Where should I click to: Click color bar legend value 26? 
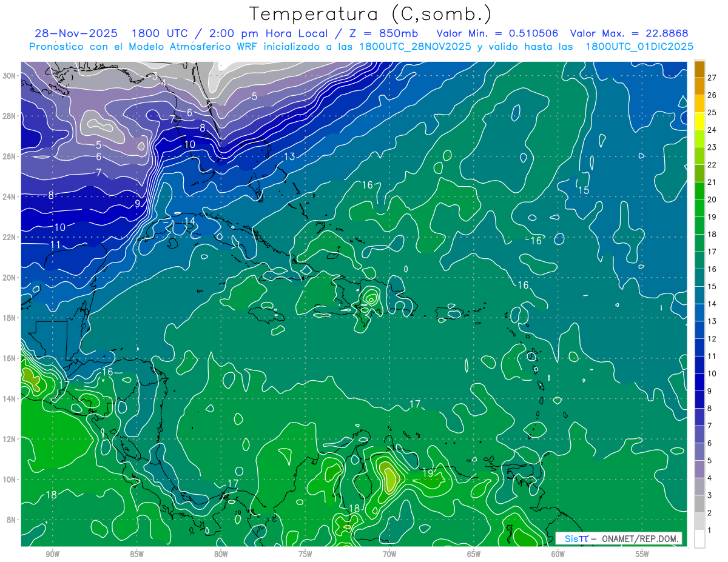(712, 95)
